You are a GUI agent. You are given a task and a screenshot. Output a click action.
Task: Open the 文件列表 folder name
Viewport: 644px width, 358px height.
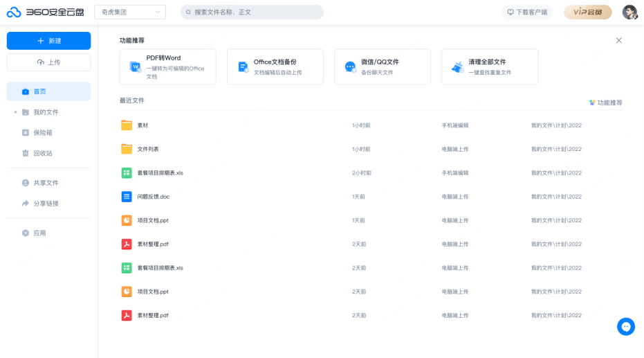tap(148, 149)
